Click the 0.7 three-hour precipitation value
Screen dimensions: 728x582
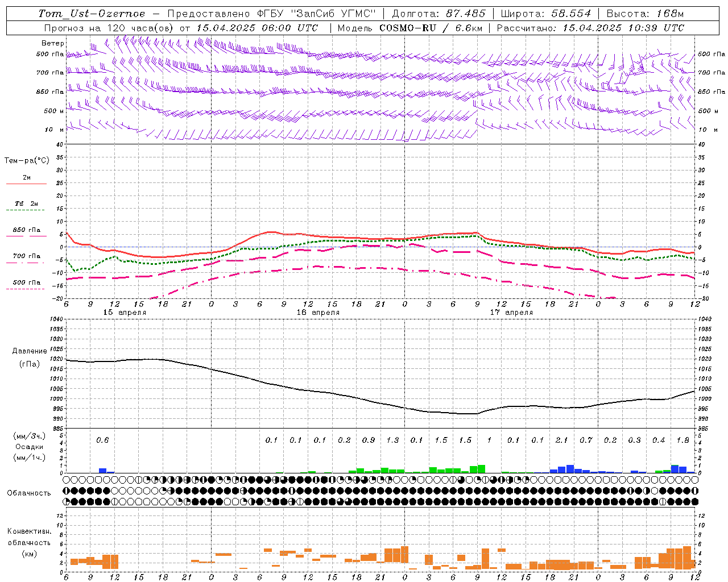586,440
